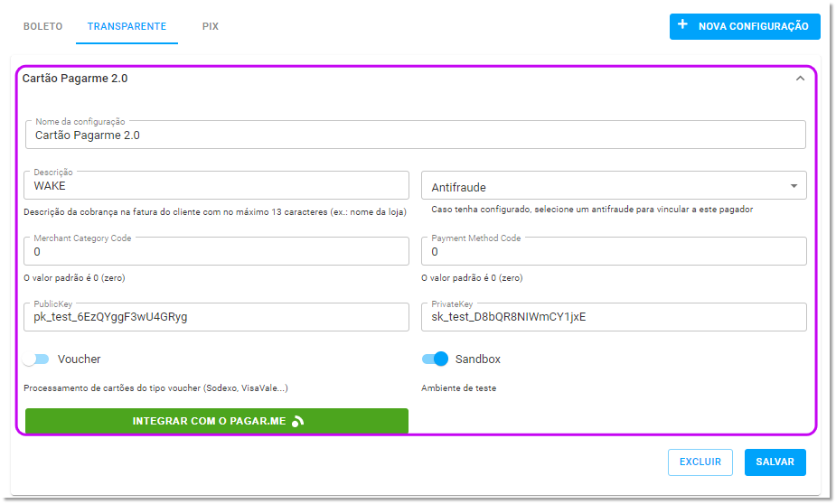The image size is (836, 504).
Task: Click the NOVA CONFIGURAÇÃO button
Action: click(x=745, y=26)
